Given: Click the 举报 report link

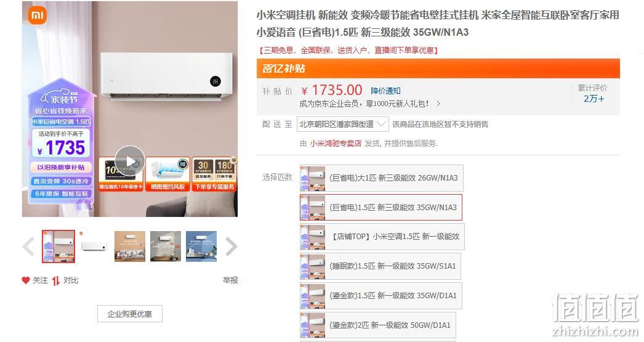Looking at the screenshot, I should (230, 280).
